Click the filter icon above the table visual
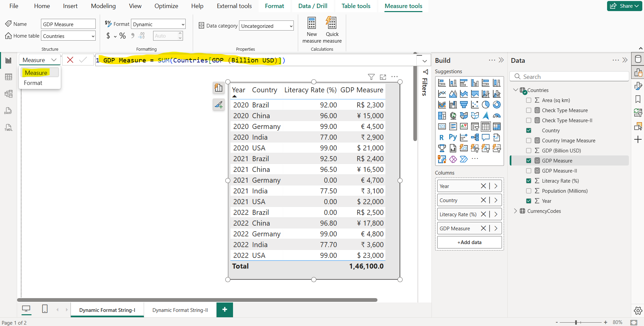Screen dimensions: 644x326 [371, 77]
